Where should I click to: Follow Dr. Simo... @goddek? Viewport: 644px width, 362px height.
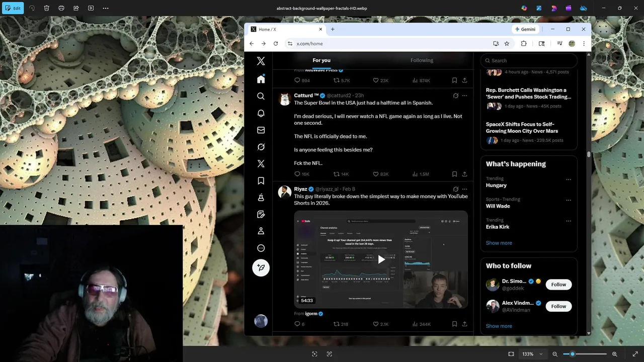point(558,285)
